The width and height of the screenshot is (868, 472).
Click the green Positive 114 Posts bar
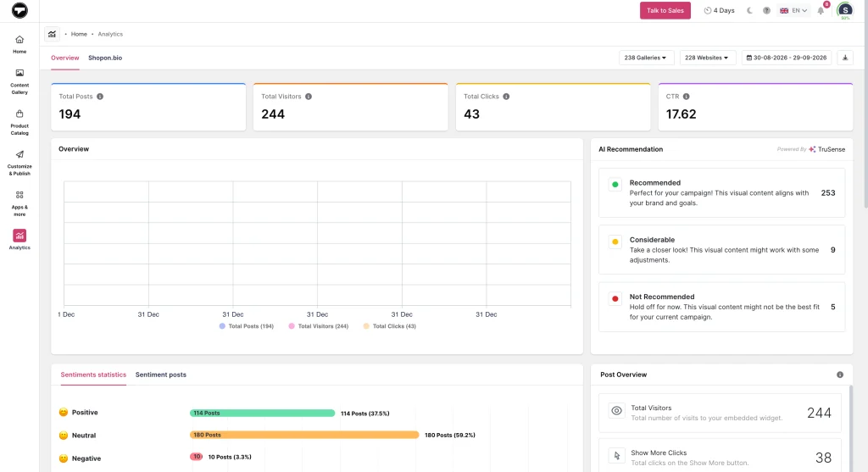click(x=262, y=413)
